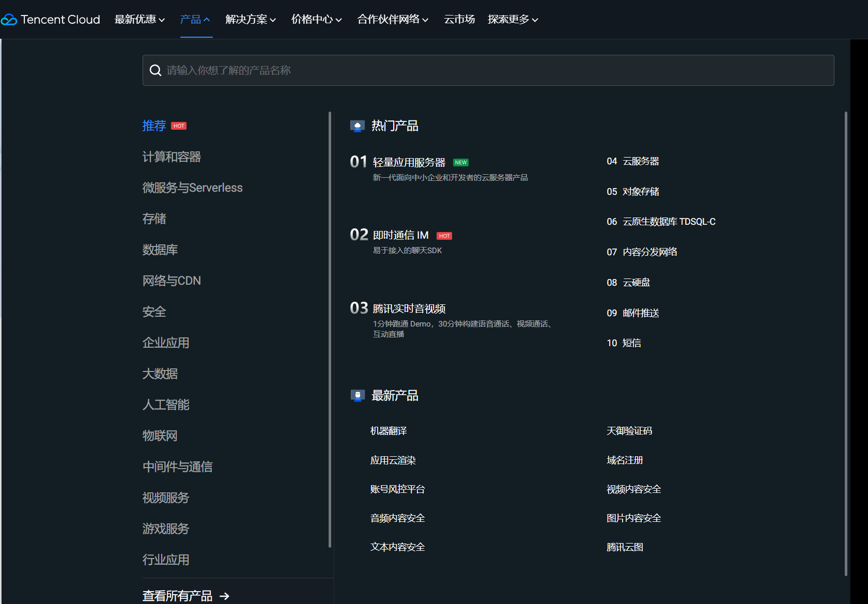Switch to the 安全 category

point(154,312)
